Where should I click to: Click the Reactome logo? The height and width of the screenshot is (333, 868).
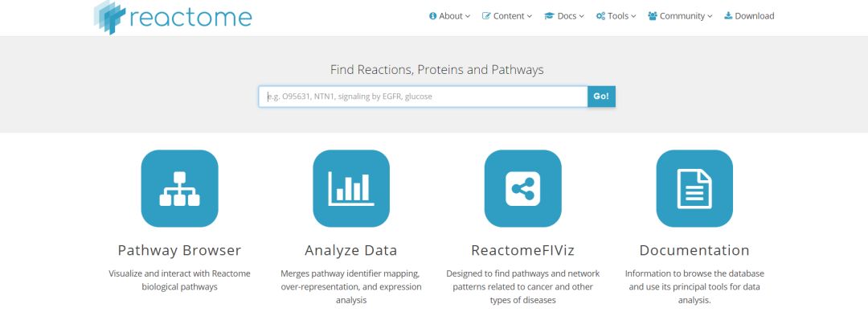point(173,17)
